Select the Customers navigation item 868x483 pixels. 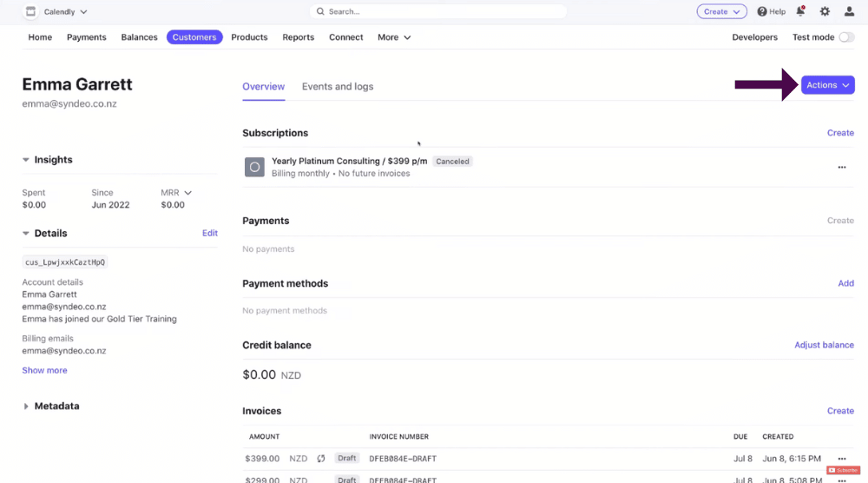point(194,37)
